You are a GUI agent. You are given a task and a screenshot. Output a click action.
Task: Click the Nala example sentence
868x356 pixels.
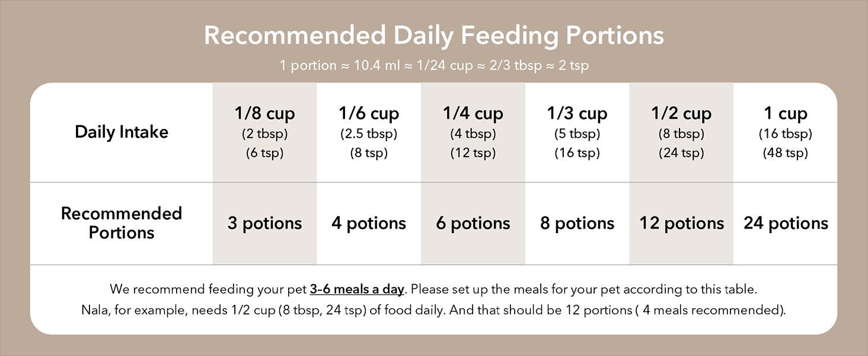click(x=433, y=310)
